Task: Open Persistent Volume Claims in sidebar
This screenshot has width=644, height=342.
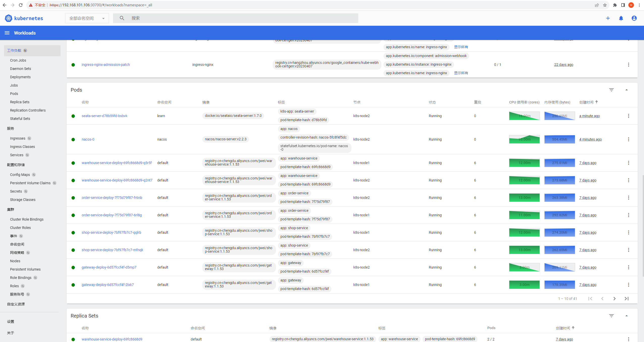Action: [x=30, y=183]
